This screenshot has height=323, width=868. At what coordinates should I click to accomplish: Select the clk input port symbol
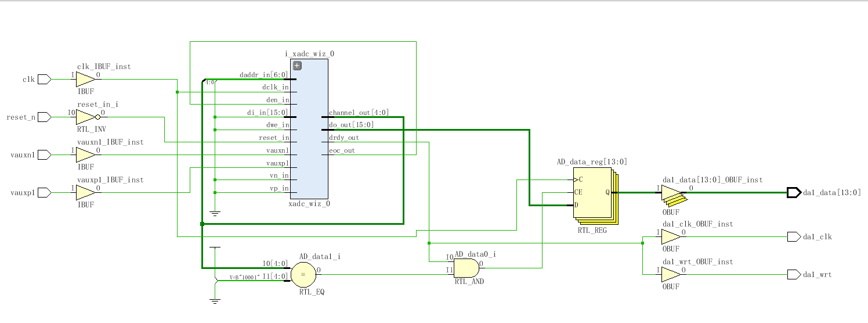pos(45,79)
